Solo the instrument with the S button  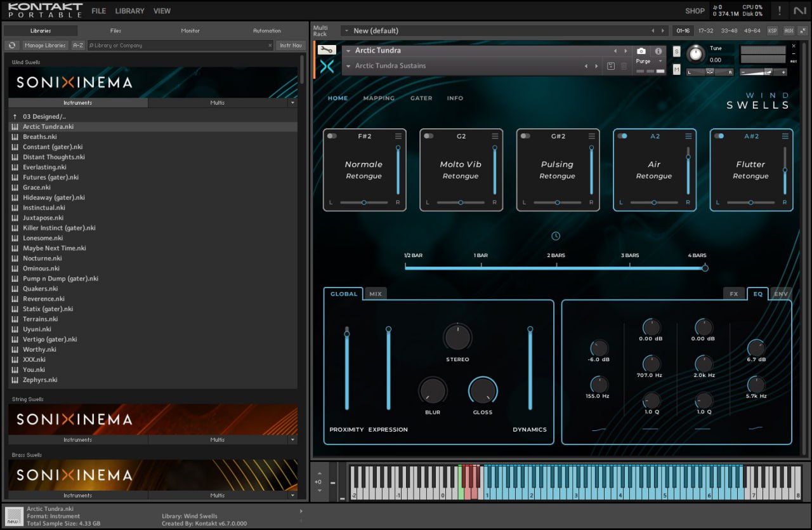click(676, 51)
